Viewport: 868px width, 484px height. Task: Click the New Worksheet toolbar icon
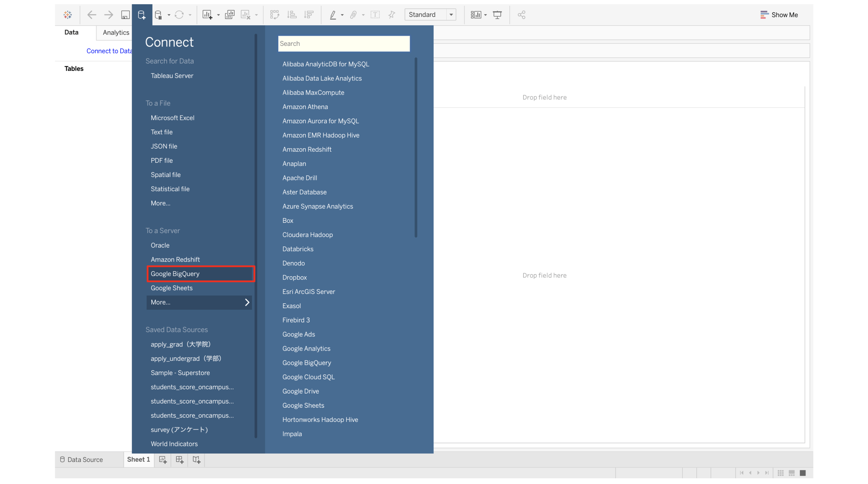[207, 14]
